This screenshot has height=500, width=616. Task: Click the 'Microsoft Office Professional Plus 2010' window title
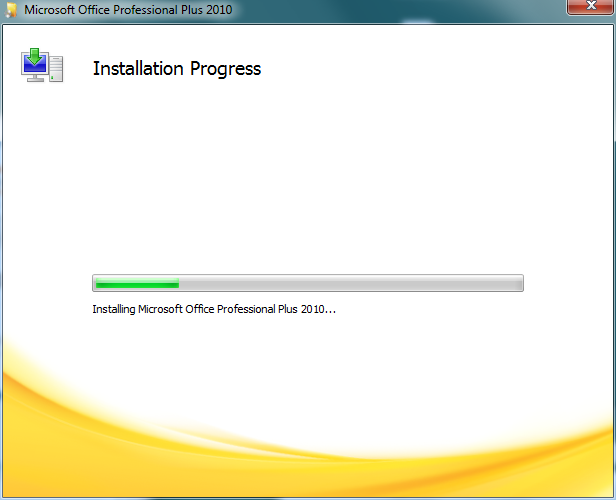128,9
